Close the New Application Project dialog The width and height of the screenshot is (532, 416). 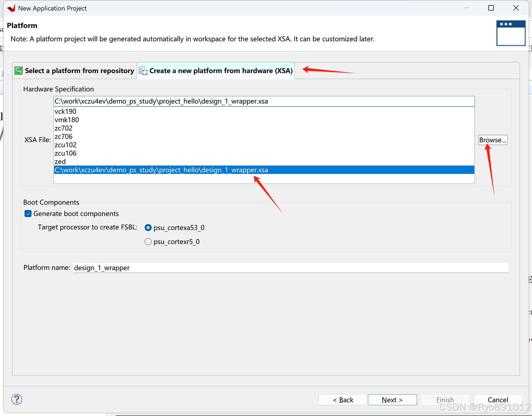click(x=516, y=8)
